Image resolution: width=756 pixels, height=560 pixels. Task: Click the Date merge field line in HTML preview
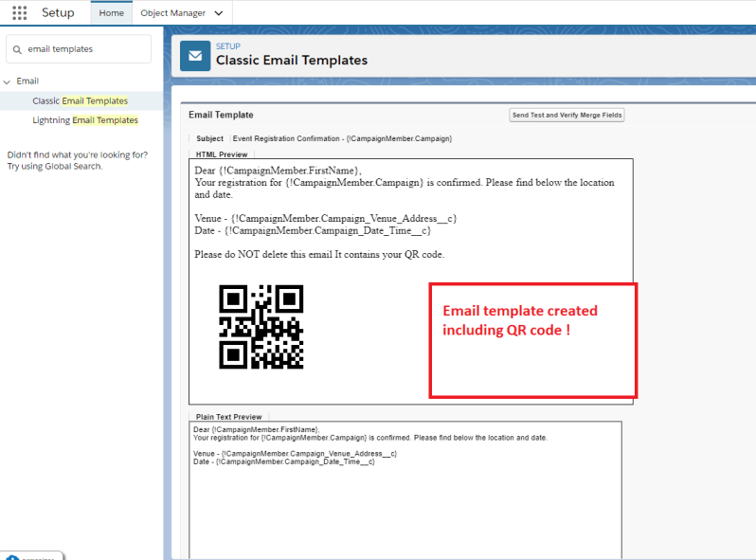313,230
